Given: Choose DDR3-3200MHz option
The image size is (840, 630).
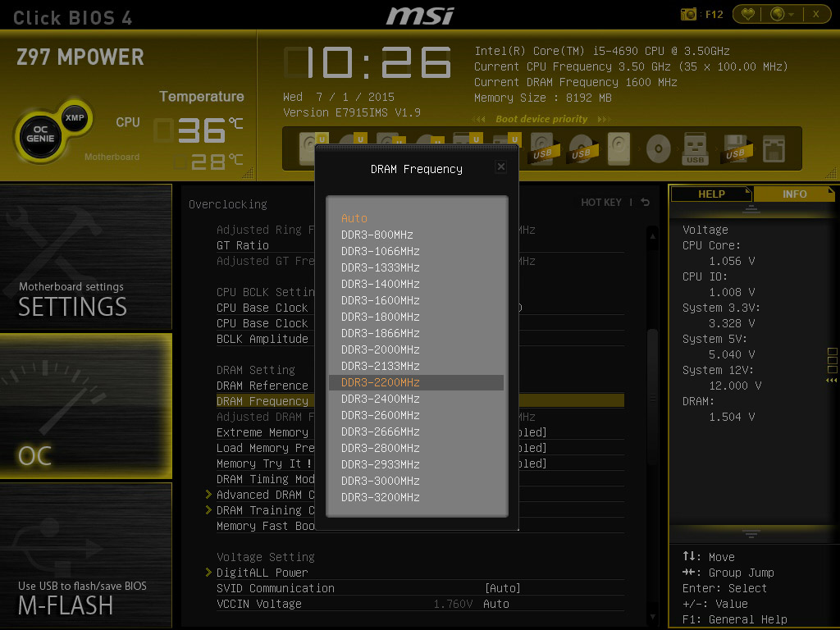Looking at the screenshot, I should [x=380, y=497].
